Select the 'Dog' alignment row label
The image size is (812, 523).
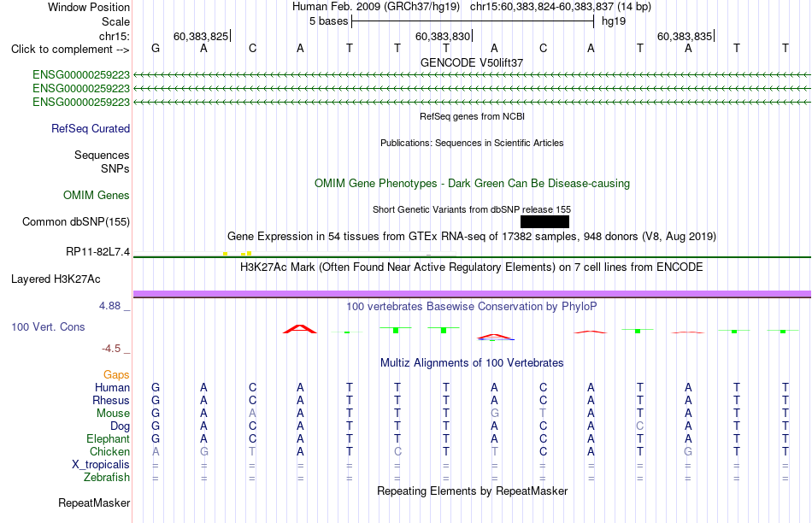pos(121,426)
